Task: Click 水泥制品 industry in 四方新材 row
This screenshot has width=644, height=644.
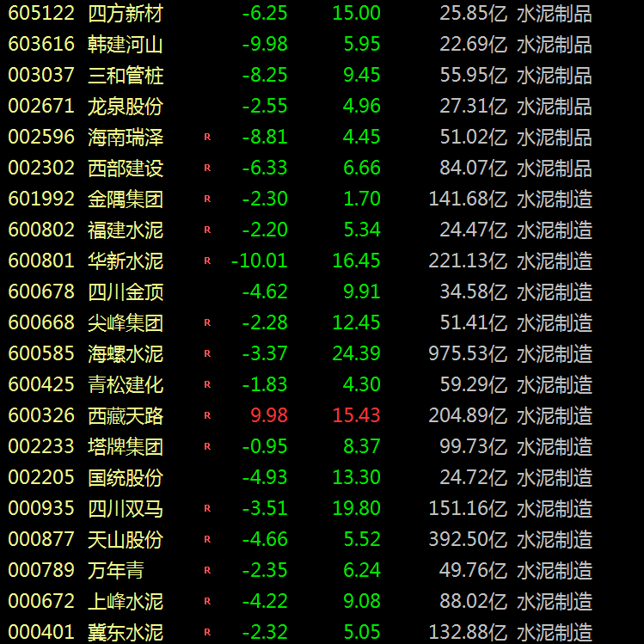Action: point(554,13)
